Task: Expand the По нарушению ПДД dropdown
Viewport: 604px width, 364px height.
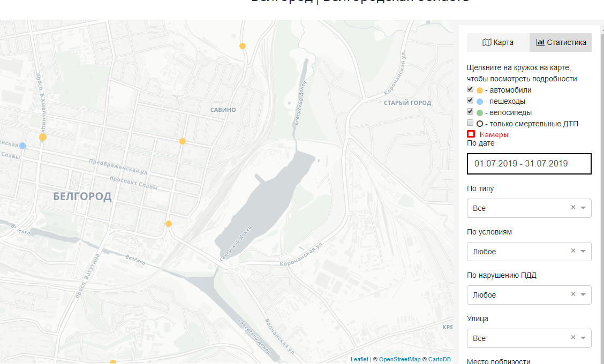Action: tap(583, 295)
